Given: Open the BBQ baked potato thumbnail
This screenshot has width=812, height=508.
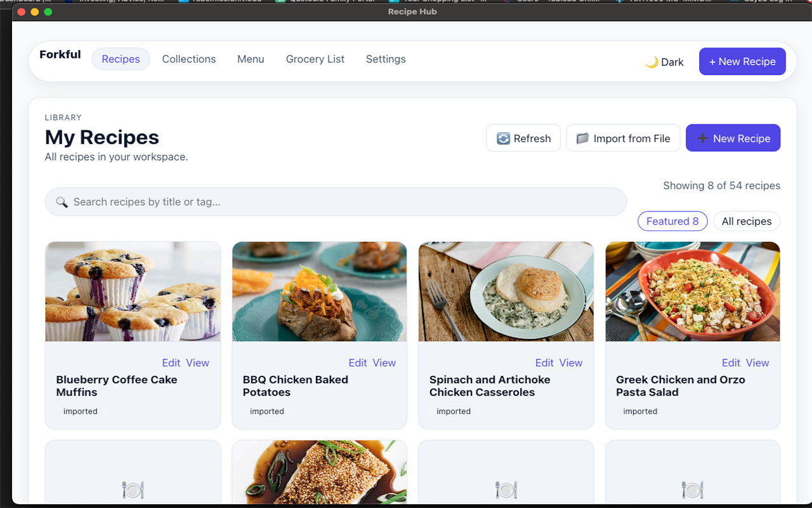Looking at the screenshot, I should coord(320,291).
